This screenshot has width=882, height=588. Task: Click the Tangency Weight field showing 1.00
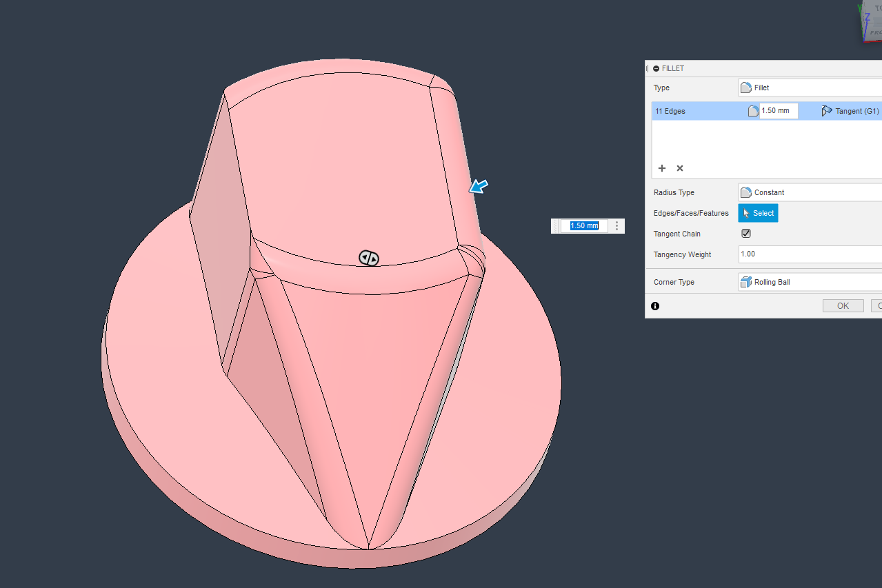coord(810,254)
